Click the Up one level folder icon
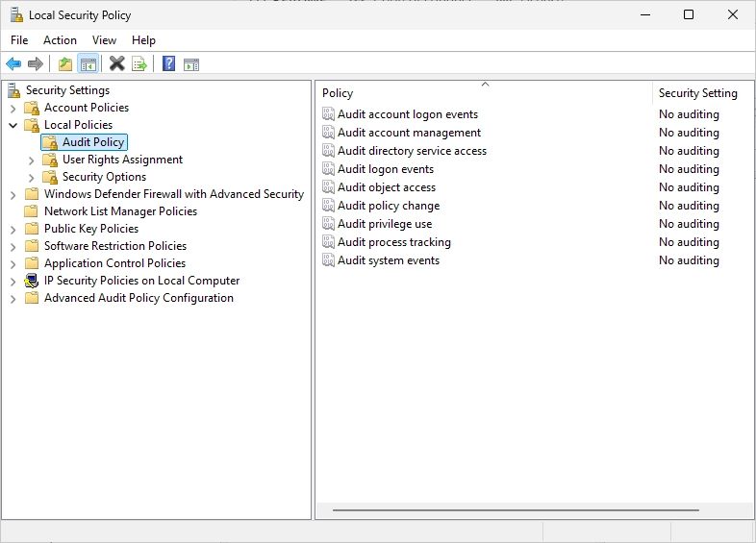Image resolution: width=756 pixels, height=543 pixels. [65, 63]
